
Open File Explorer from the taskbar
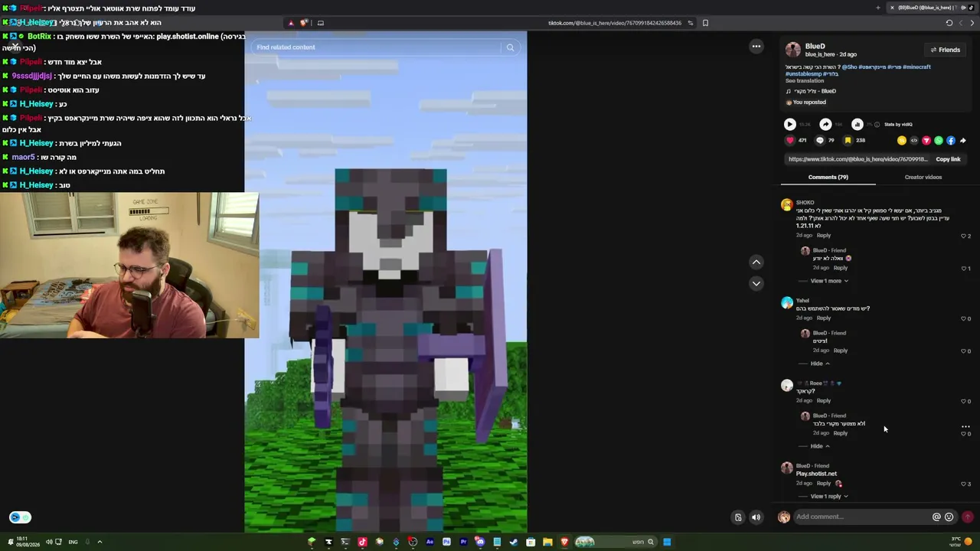[547, 543]
